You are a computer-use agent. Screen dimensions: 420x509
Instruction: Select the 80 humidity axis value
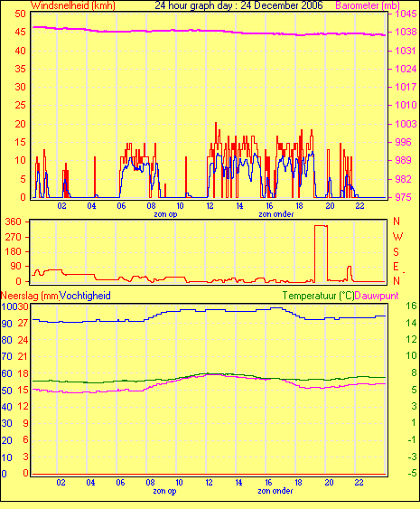point(6,340)
